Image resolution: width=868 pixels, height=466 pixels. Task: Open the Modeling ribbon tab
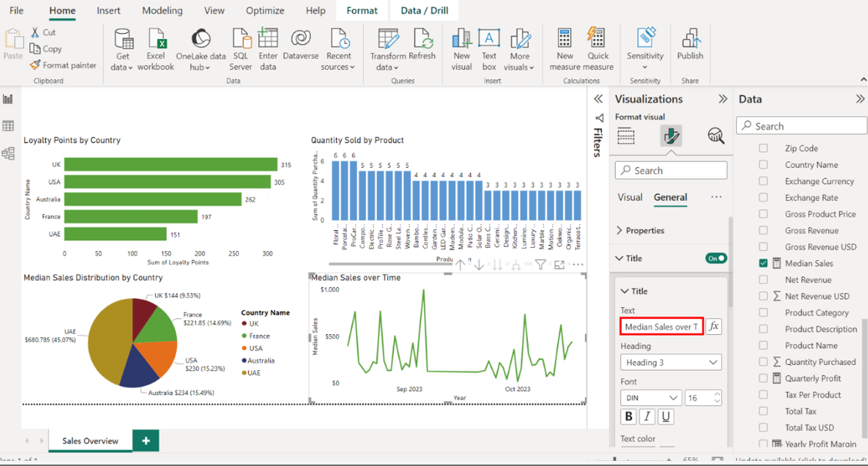click(x=162, y=10)
